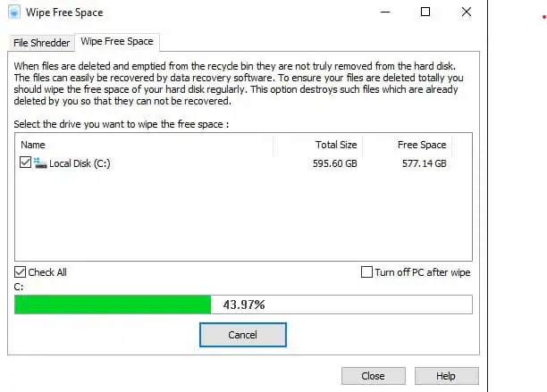Click the Wipe Free Space app icon in title bar
This screenshot has width=547, height=392.
pos(14,13)
